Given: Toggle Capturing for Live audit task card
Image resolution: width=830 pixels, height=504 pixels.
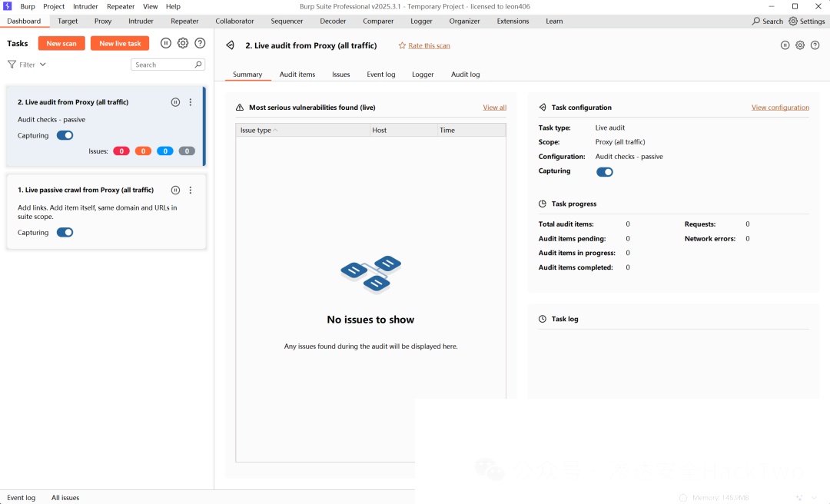Looking at the screenshot, I should [65, 135].
